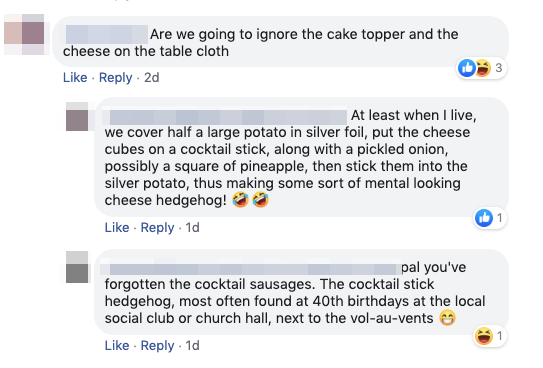Open the cheese hedgehog replier's profile picture
Screen dimensions: 543x368
77,117
